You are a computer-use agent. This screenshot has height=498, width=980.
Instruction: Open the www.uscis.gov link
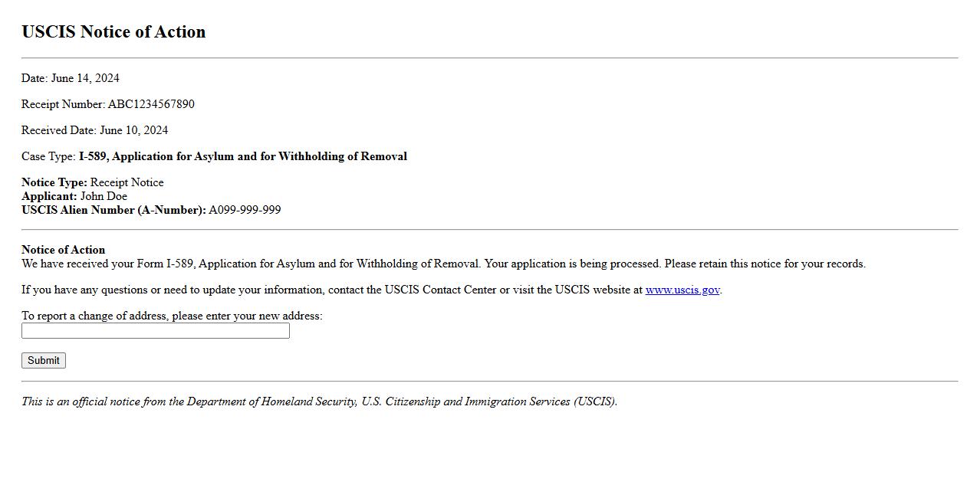click(682, 290)
